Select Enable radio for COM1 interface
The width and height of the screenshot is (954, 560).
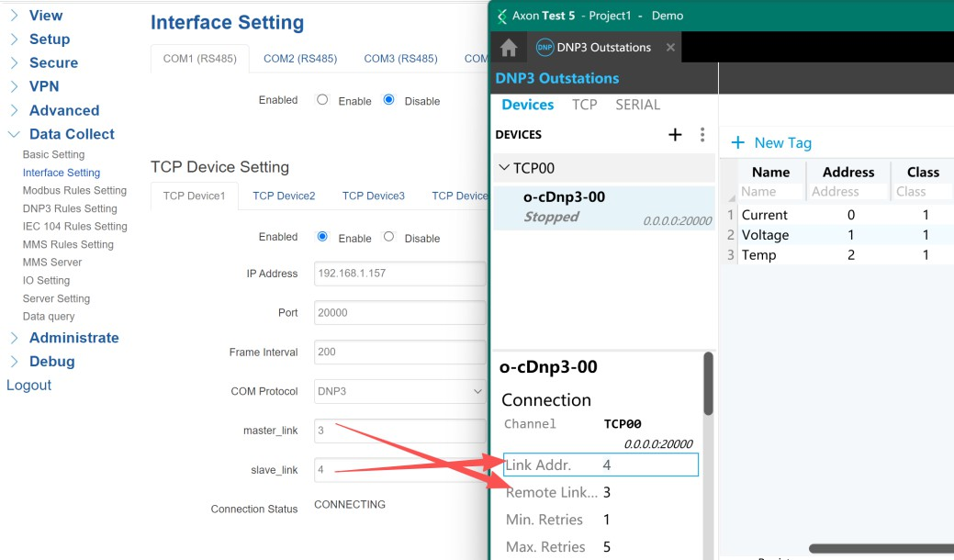click(322, 100)
